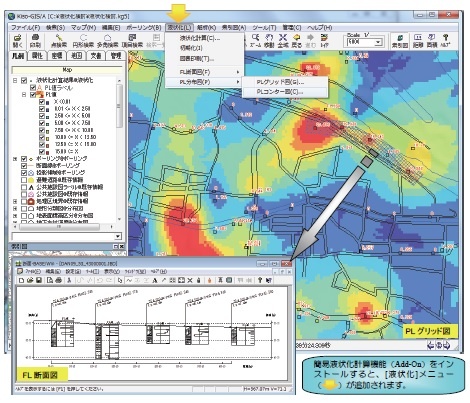The image size is (470, 403).
Task: Collapse the PL値 tree node
Action: [x=24, y=95]
